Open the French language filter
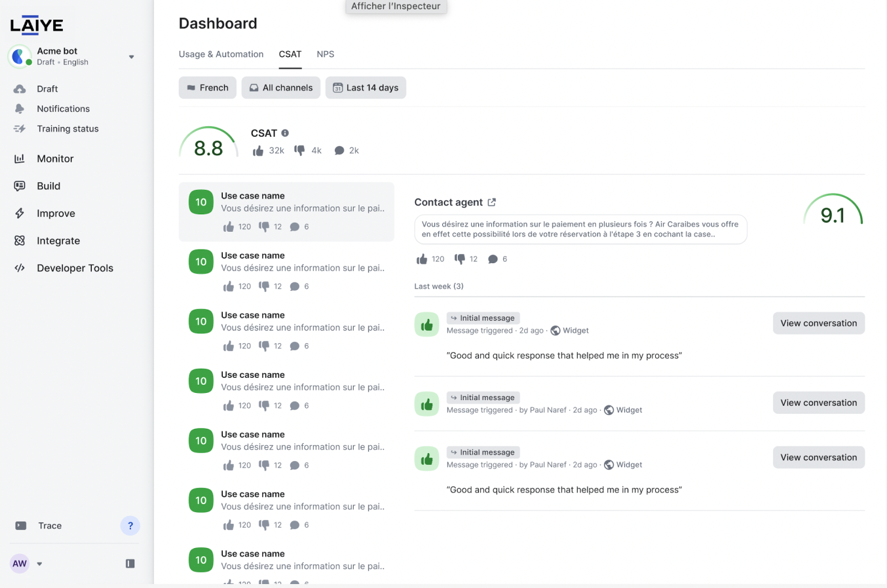The height and width of the screenshot is (588, 887). (208, 88)
